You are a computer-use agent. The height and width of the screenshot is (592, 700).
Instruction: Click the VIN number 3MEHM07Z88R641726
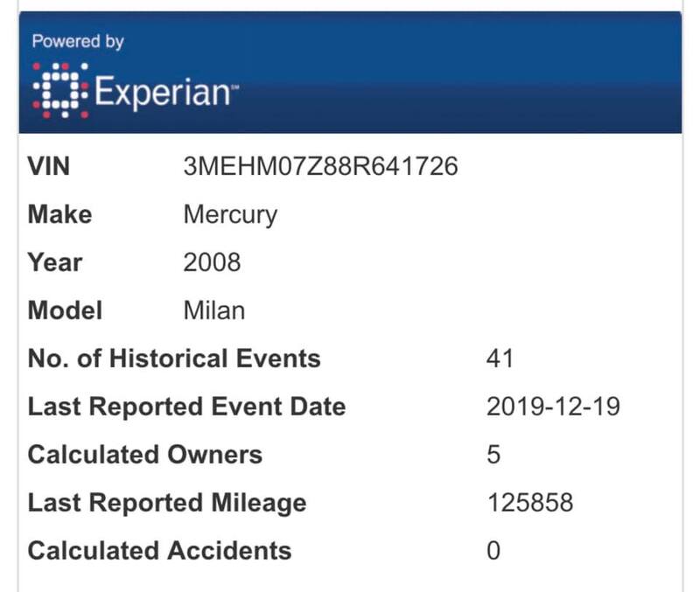tap(320, 166)
